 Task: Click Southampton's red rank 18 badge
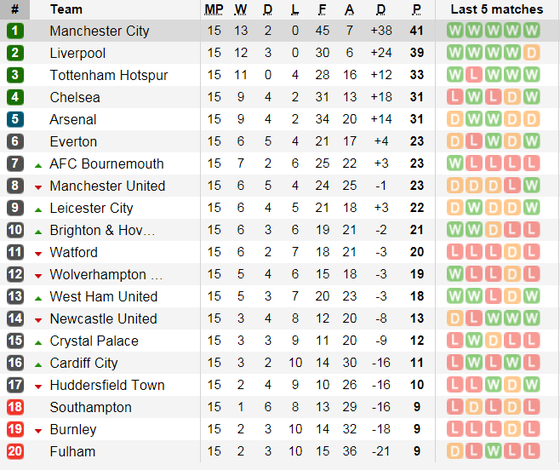click(x=15, y=407)
